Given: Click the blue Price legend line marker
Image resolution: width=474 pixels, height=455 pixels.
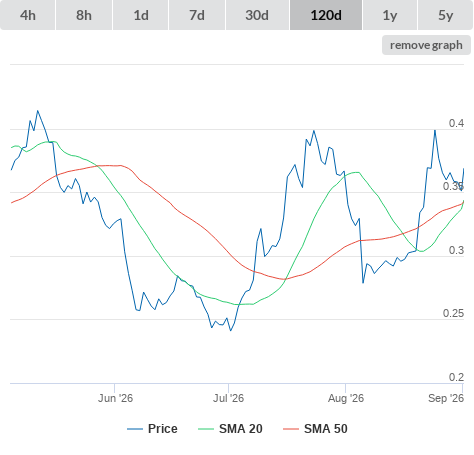Looking at the screenshot, I should [x=135, y=429].
